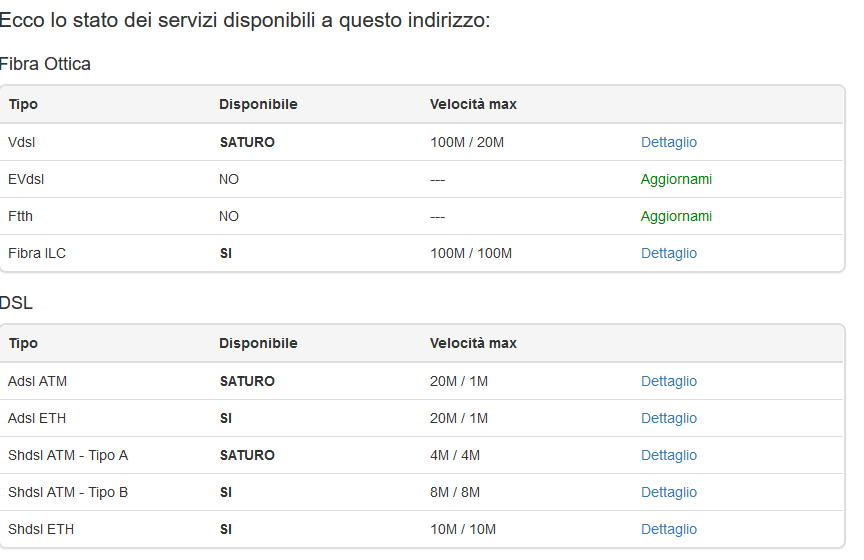Click Disponibile header in the DSL table
The width and height of the screenshot is (864, 560).
click(258, 343)
